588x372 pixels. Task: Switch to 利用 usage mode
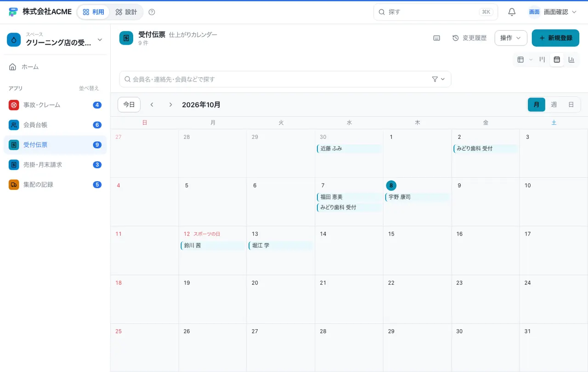click(x=94, y=12)
